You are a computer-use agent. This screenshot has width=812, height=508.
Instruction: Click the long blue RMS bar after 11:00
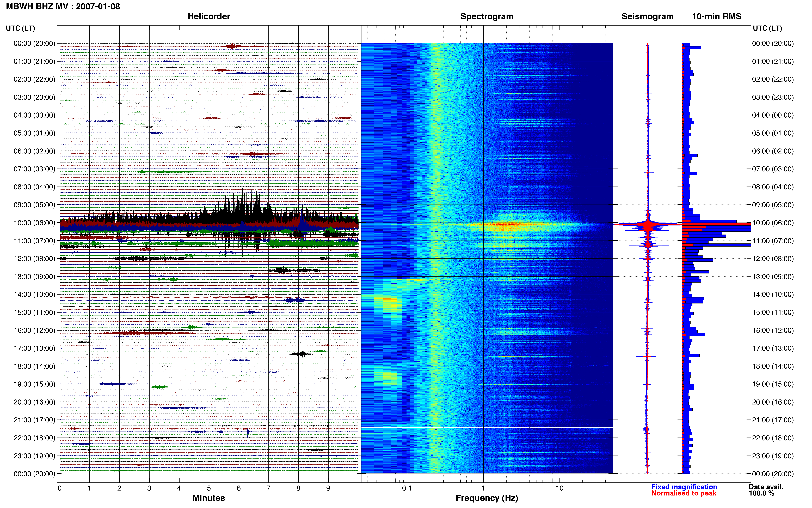tap(716, 245)
